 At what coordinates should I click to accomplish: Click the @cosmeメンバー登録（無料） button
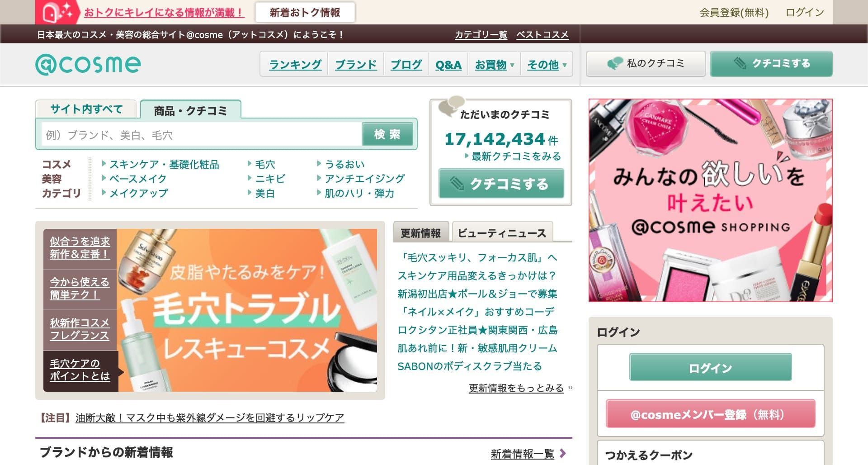tap(710, 413)
